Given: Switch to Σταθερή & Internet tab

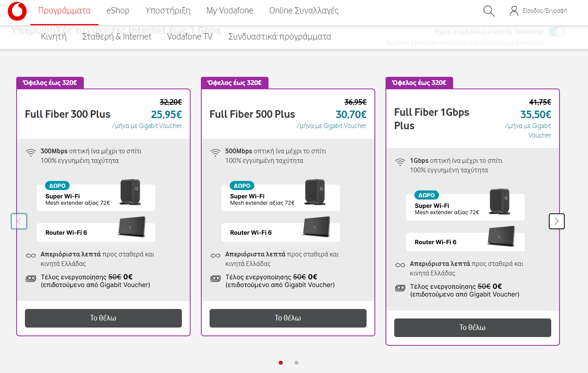Looking at the screenshot, I should 117,37.
